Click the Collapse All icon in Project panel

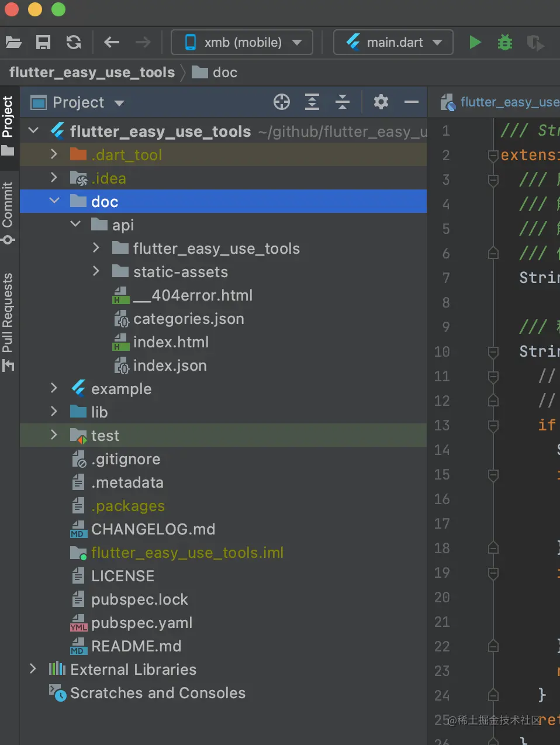(x=343, y=102)
